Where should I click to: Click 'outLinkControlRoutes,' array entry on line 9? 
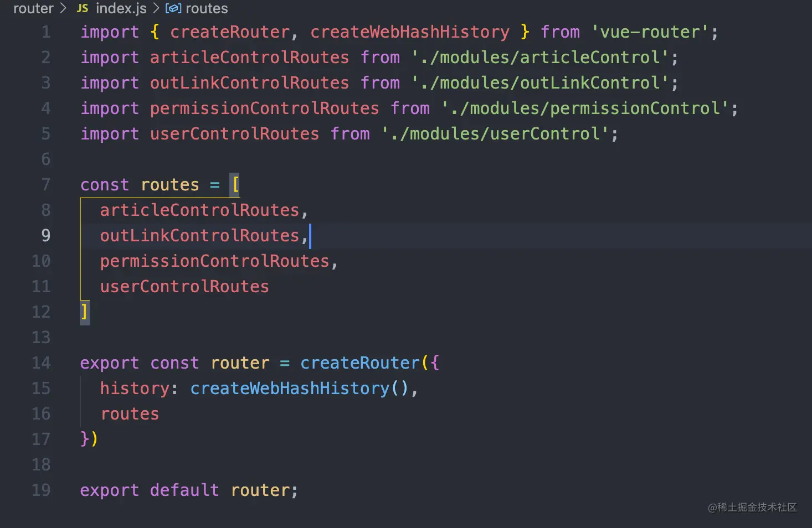(x=204, y=236)
